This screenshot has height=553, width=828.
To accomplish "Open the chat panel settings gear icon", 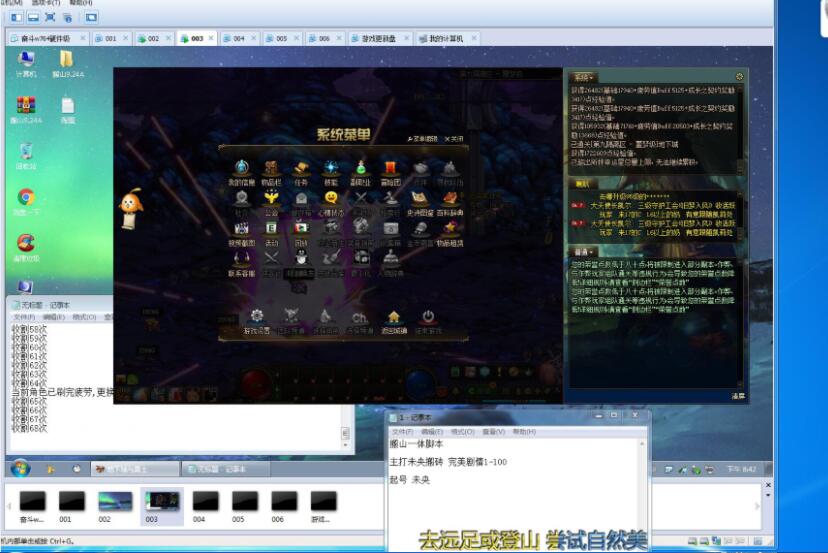I will pyautogui.click(x=739, y=77).
